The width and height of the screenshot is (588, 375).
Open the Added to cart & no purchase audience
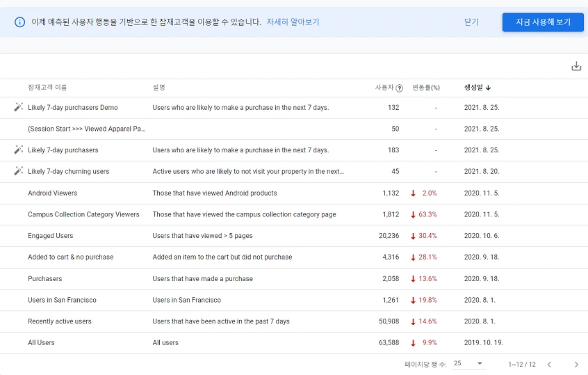[70, 257]
